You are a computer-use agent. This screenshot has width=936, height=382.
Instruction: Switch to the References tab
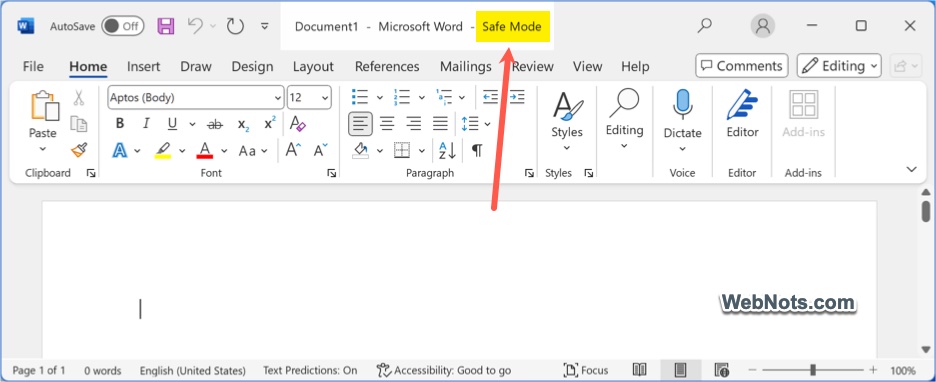click(x=387, y=66)
